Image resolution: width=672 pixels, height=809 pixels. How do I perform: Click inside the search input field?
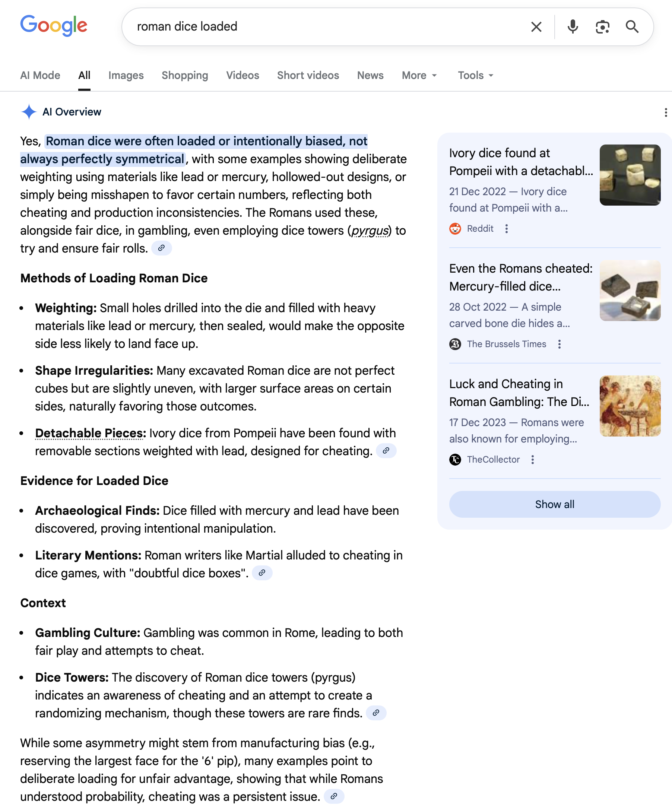pyautogui.click(x=327, y=26)
